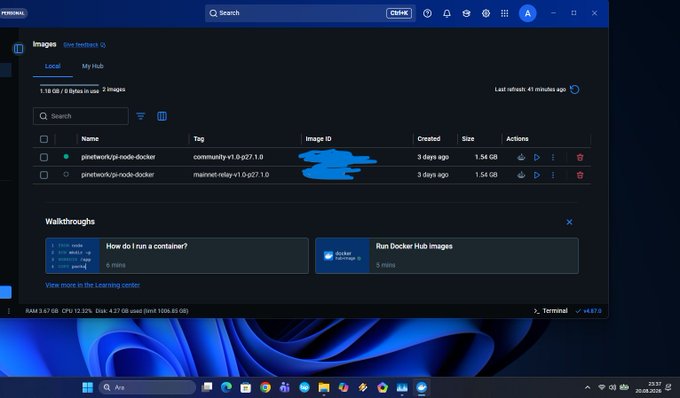680x398 pixels.
Task: Open the column display options icon
Action: pos(162,116)
